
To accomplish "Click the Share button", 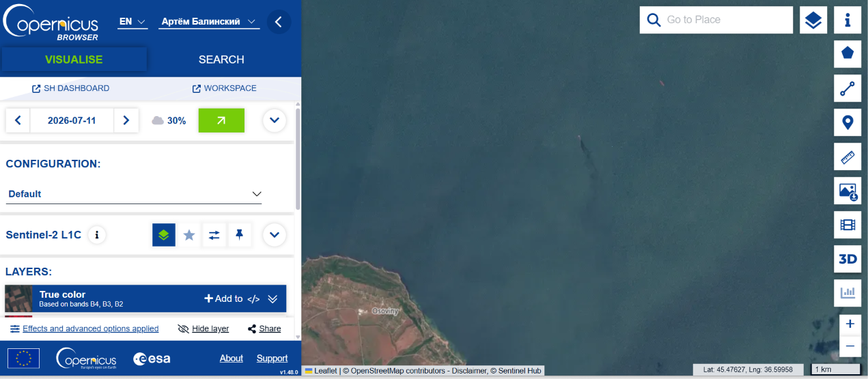I will point(264,328).
